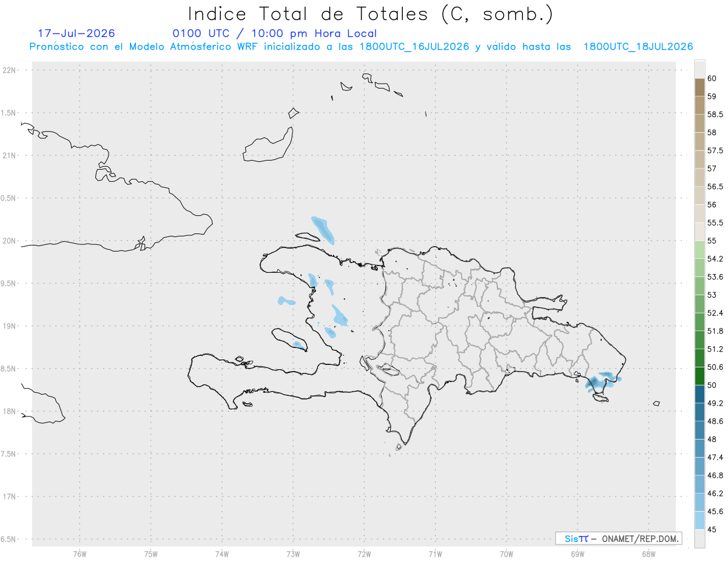Click the dark blue patch on the southeastern Dominican coast

[x=595, y=383]
